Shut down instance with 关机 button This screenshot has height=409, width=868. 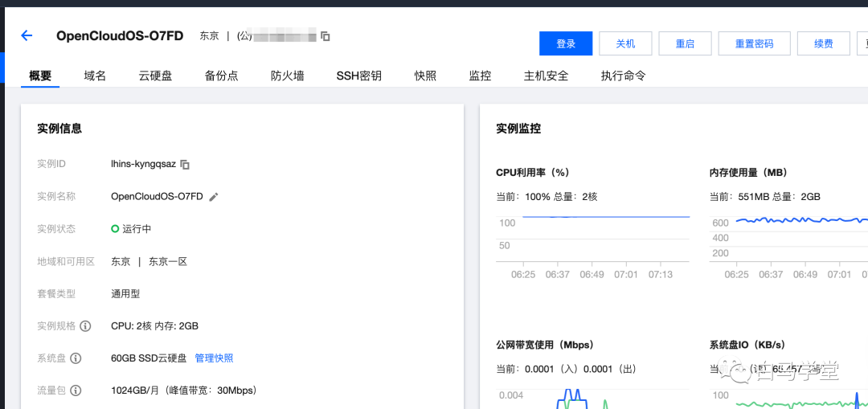tap(625, 43)
